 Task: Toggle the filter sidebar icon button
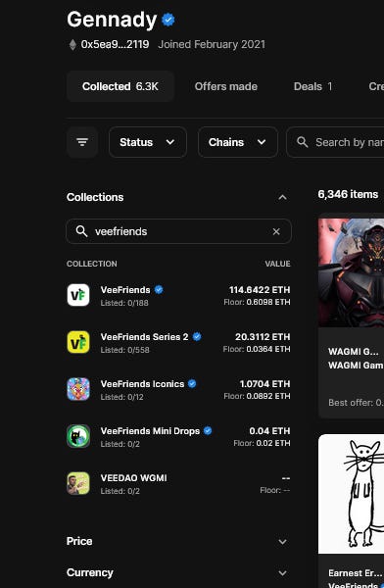pos(82,142)
